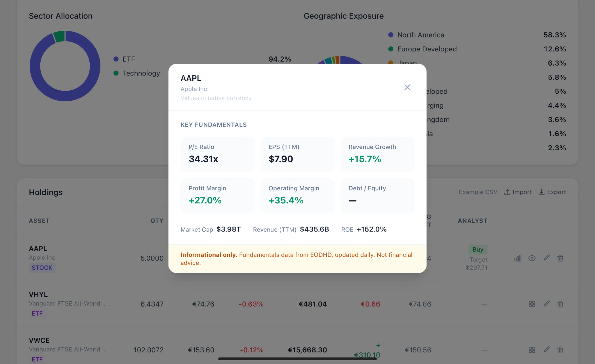The height and width of the screenshot is (364, 595).
Task: Click the ASSET column header
Action: 39,221
